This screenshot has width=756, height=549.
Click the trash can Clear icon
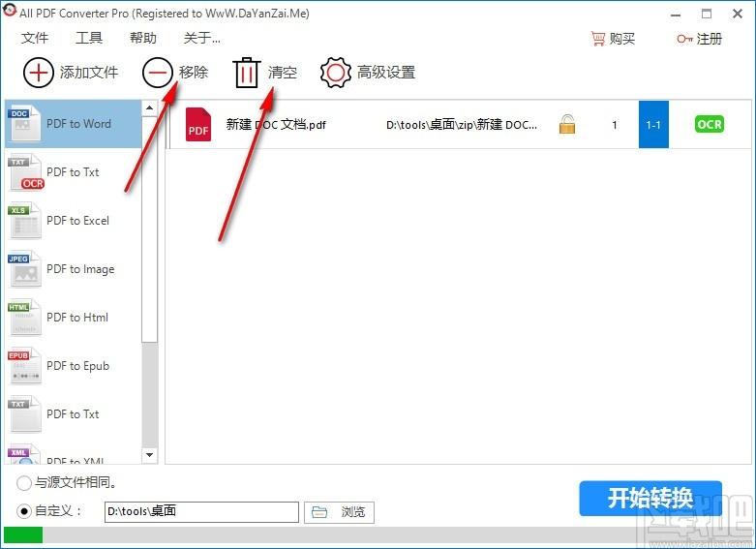point(247,73)
